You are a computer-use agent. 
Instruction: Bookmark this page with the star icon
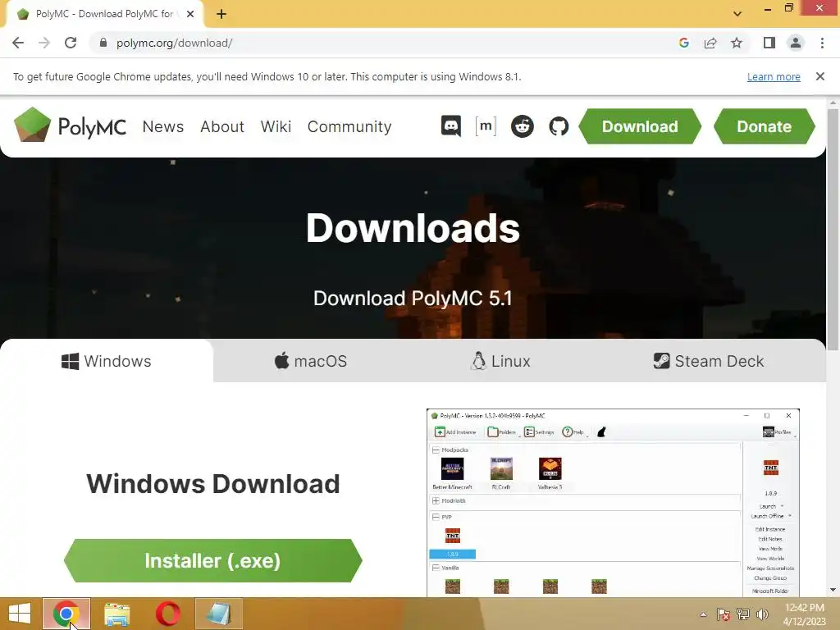(737, 43)
